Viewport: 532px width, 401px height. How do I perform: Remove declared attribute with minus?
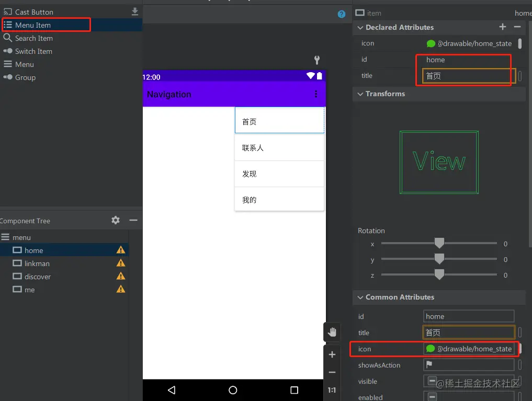[x=517, y=27]
